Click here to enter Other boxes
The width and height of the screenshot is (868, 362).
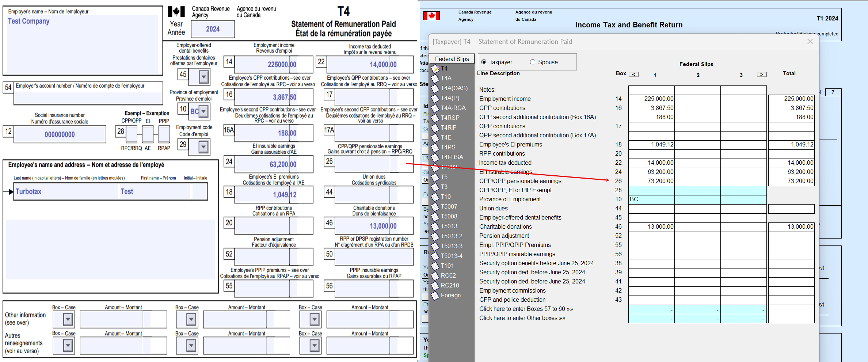pos(522,318)
